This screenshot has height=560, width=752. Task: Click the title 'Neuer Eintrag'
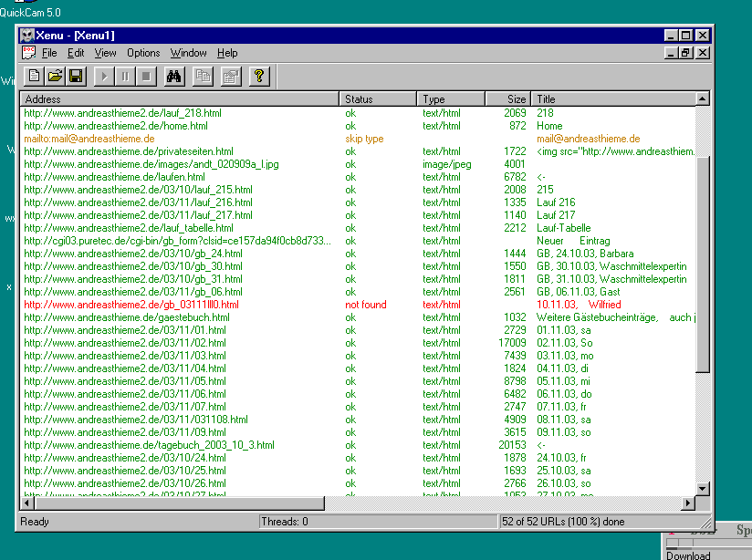[573, 241]
